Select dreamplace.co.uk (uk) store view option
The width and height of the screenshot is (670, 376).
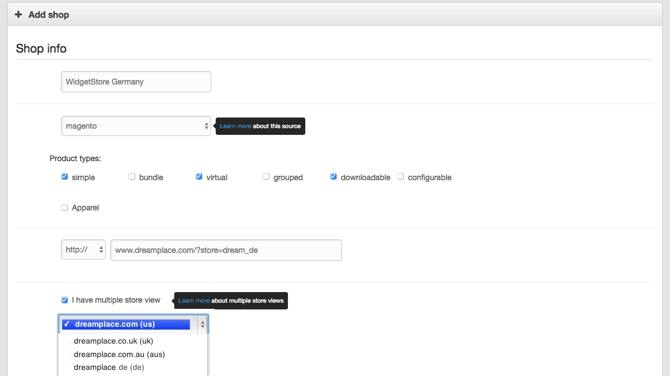[113, 341]
